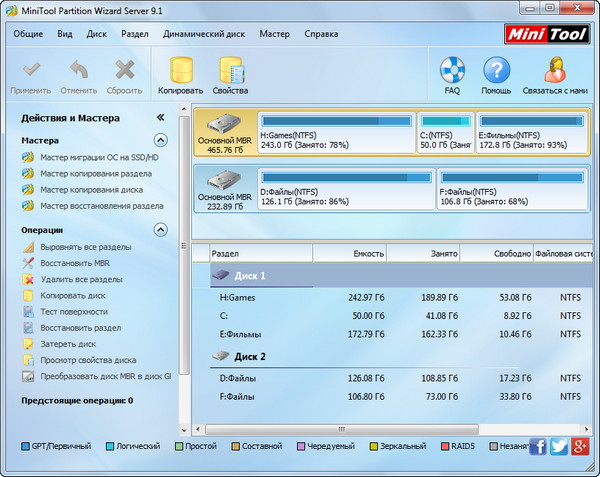Viewport: 600px width, 477px height.
Task: Open the FAQ lifebuoy icon
Action: (x=452, y=70)
